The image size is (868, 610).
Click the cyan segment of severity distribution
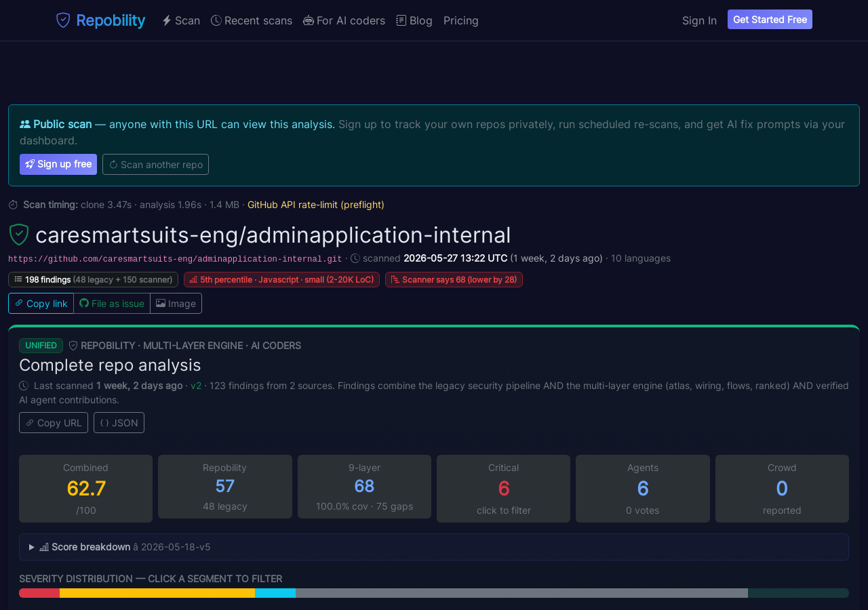click(x=275, y=593)
